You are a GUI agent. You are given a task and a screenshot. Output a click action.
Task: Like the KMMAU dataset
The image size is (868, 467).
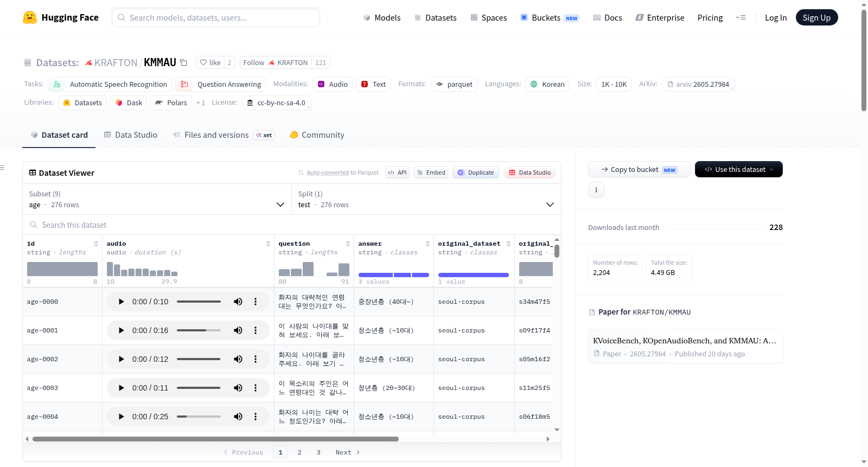pos(210,62)
